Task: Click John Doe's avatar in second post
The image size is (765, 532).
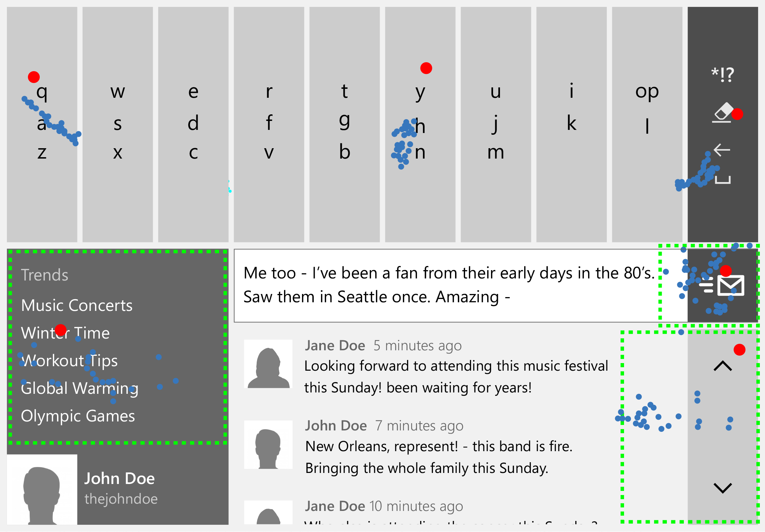Action: [x=268, y=445]
